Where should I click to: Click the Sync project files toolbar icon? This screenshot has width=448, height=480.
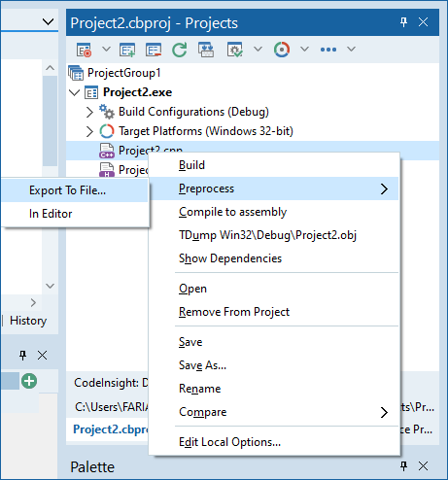[x=206, y=50]
